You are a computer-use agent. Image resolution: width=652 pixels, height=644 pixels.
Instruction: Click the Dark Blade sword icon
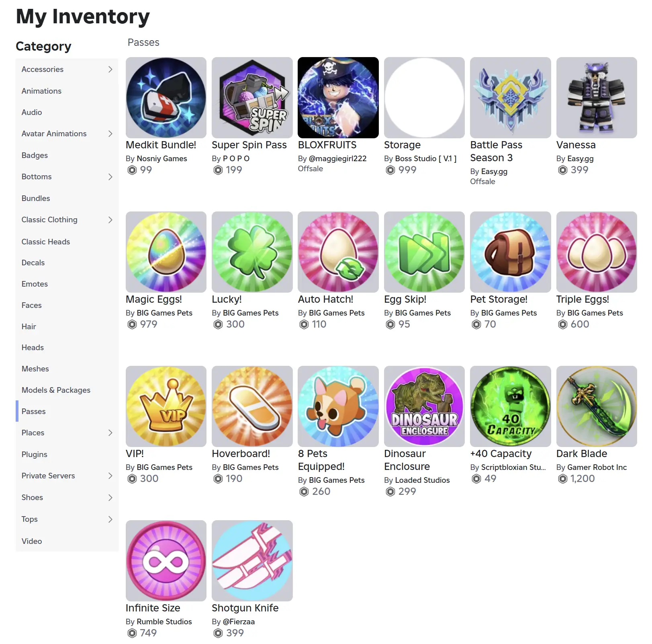pyautogui.click(x=597, y=406)
